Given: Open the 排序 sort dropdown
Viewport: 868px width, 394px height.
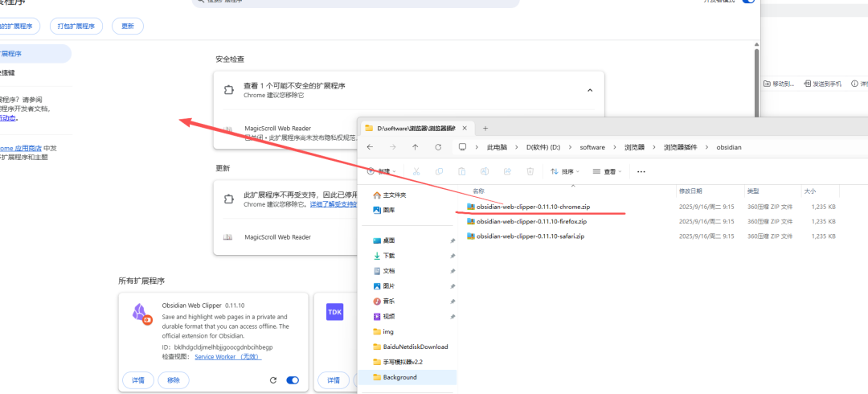Looking at the screenshot, I should point(566,171).
